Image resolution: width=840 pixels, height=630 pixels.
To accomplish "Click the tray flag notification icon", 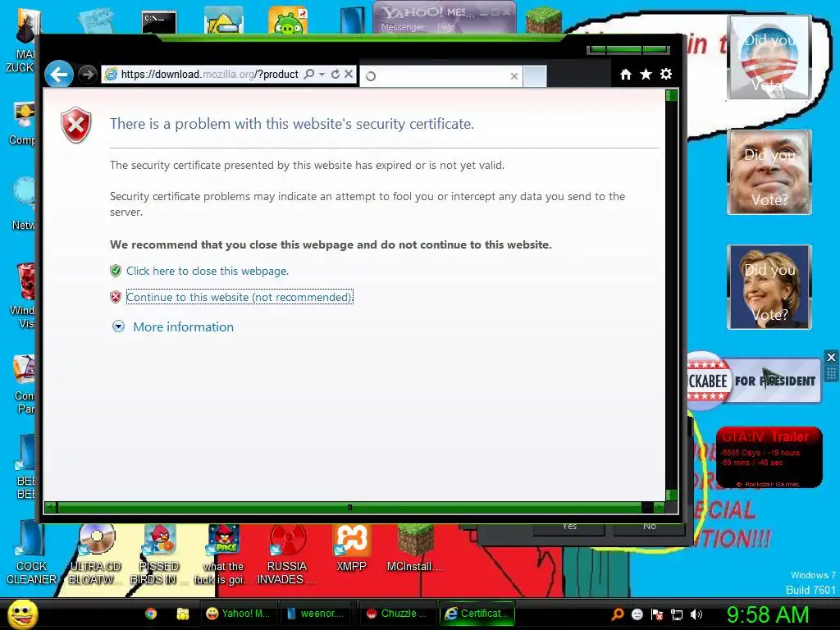I will [657, 614].
